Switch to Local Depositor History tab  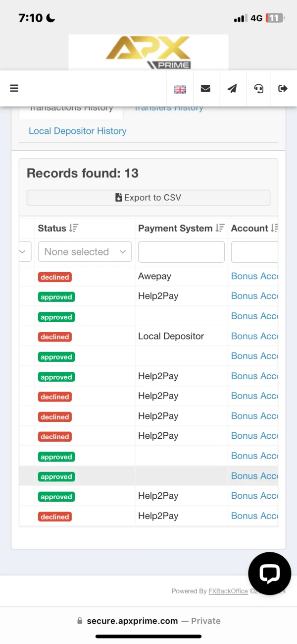(77, 131)
